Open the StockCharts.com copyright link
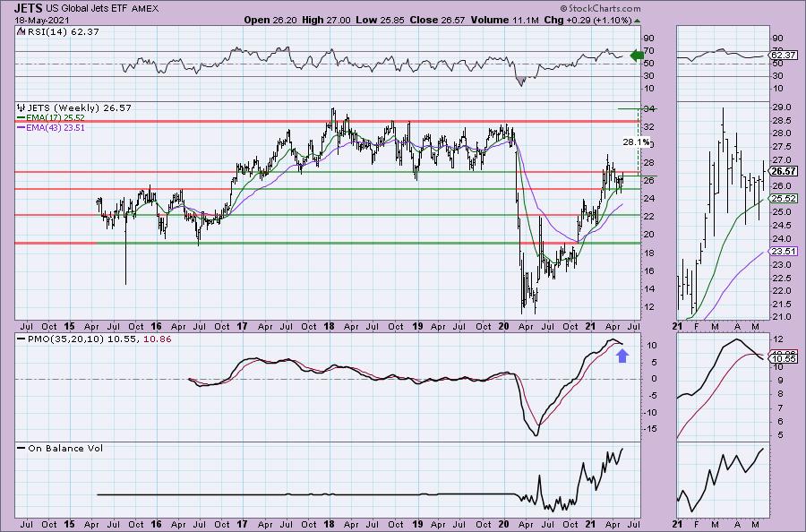806x532 pixels. tap(600, 8)
